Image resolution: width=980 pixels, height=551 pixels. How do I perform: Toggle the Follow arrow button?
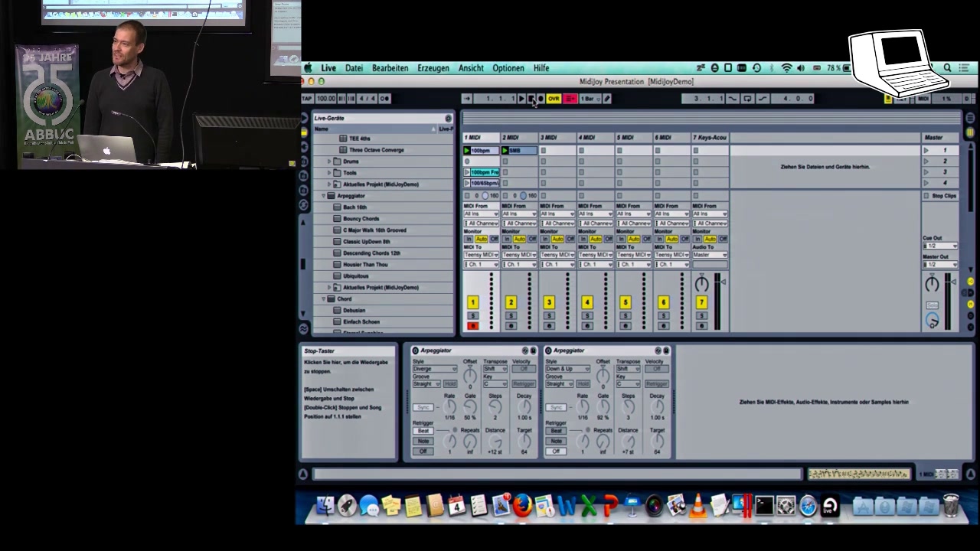point(467,99)
